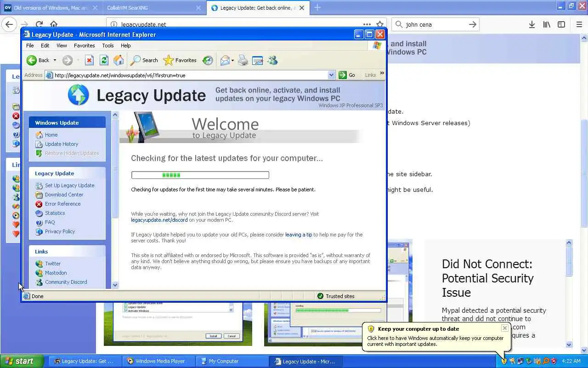Open the Edit menu
Screen dimensions: 588x368
tap(45, 46)
